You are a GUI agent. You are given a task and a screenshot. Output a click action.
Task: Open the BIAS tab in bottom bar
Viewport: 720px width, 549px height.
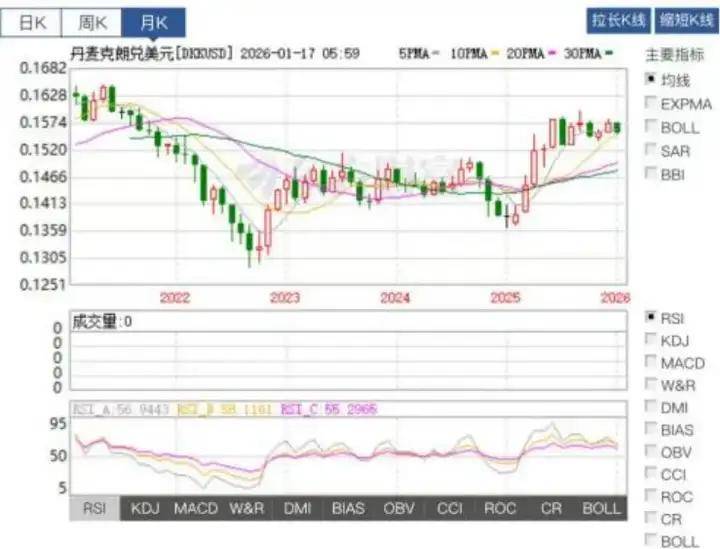coord(349,508)
